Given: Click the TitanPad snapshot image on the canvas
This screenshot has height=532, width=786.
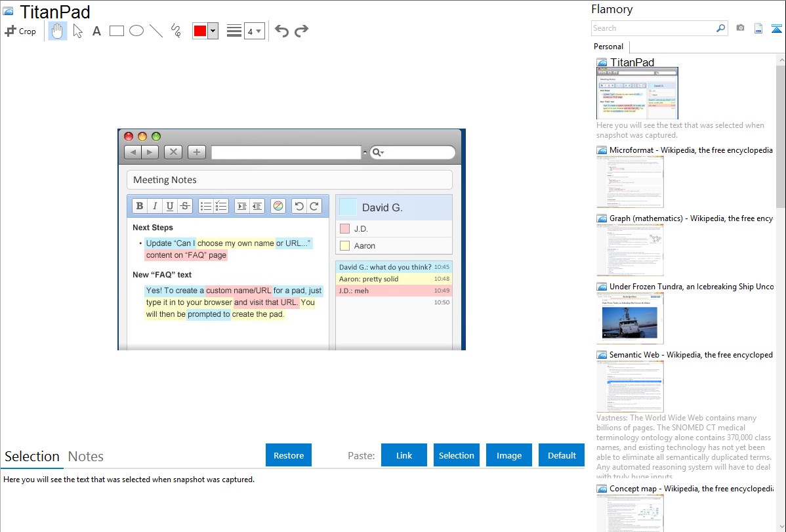Looking at the screenshot, I should pyautogui.click(x=292, y=239).
